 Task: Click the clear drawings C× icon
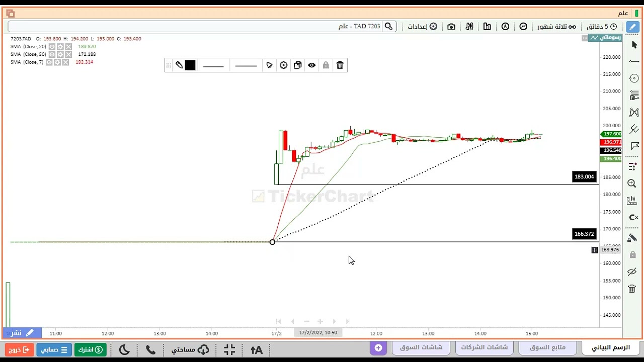(x=633, y=217)
